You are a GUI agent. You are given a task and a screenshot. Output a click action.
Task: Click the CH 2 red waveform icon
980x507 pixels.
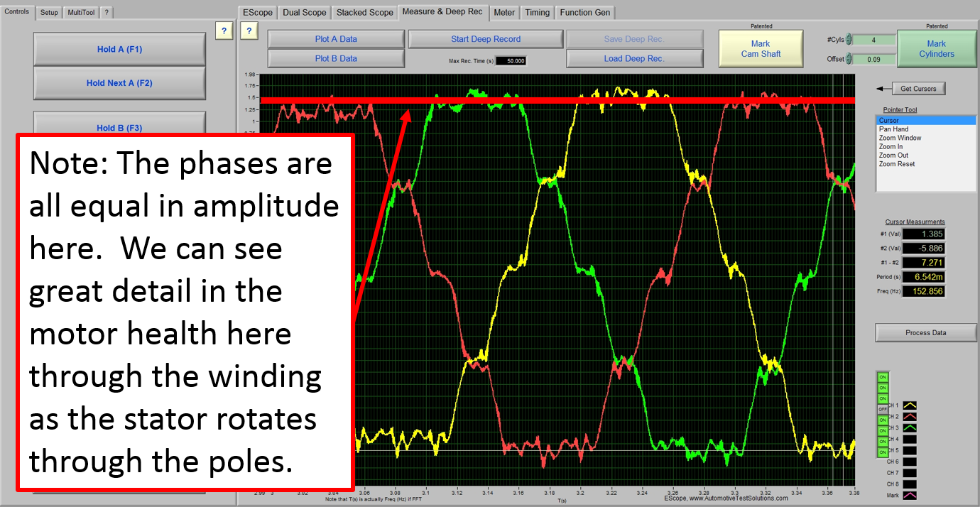pos(908,416)
